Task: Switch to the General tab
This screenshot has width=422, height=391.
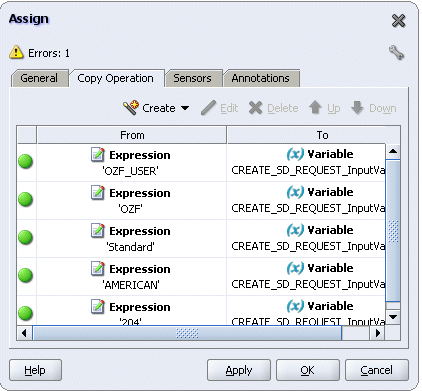Action: pos(39,78)
